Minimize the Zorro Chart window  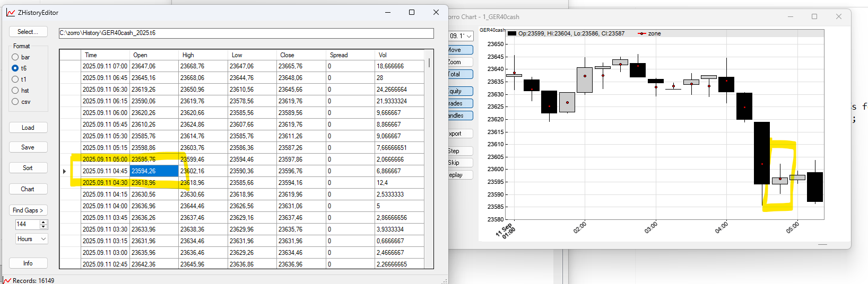pyautogui.click(x=791, y=17)
